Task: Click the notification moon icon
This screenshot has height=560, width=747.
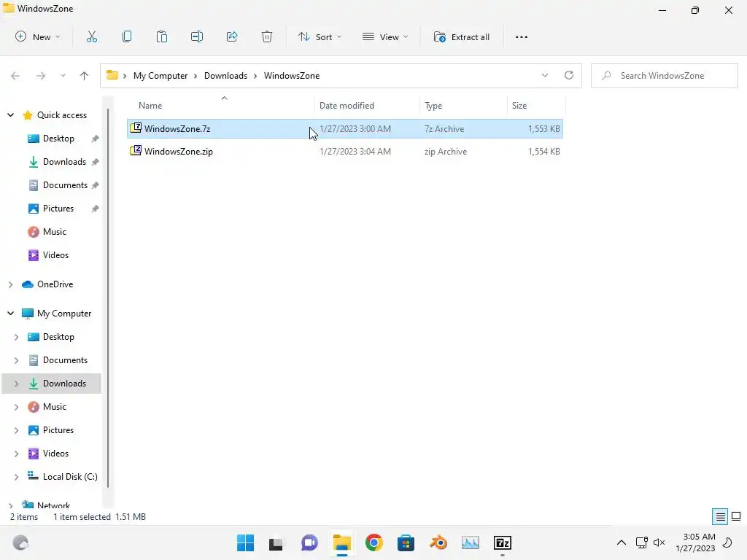Action: (728, 542)
